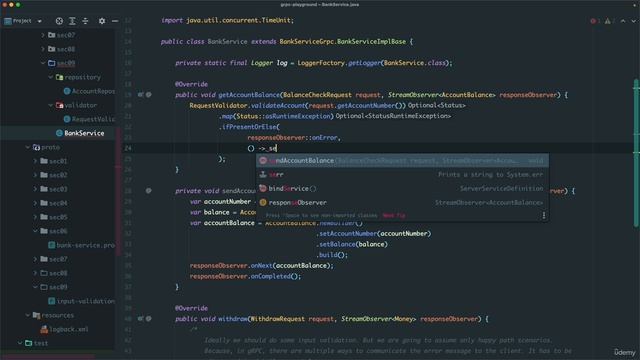Open AccountRepository class file
This screenshot has height=360, width=640.
point(89,91)
